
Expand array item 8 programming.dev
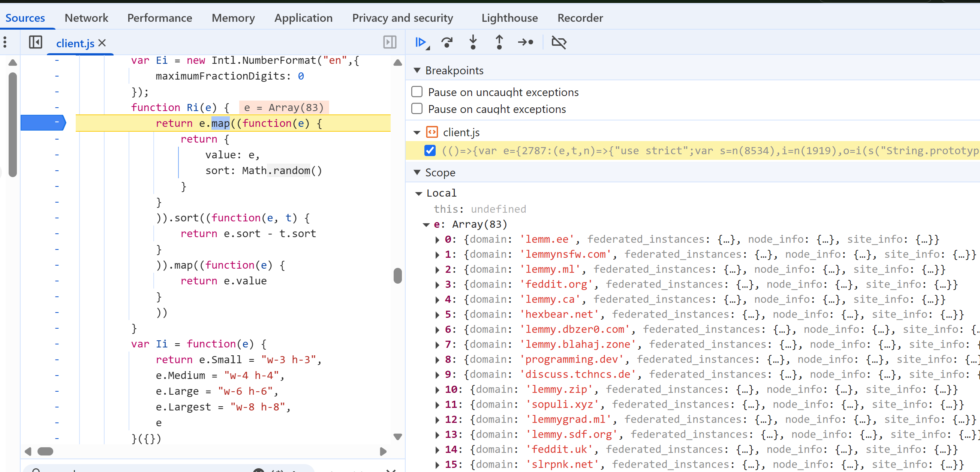coord(437,359)
